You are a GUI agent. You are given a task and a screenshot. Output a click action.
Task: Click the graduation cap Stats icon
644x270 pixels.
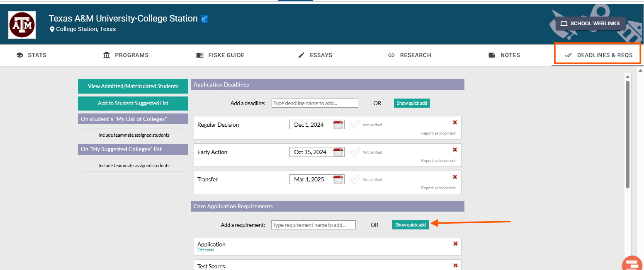point(19,55)
